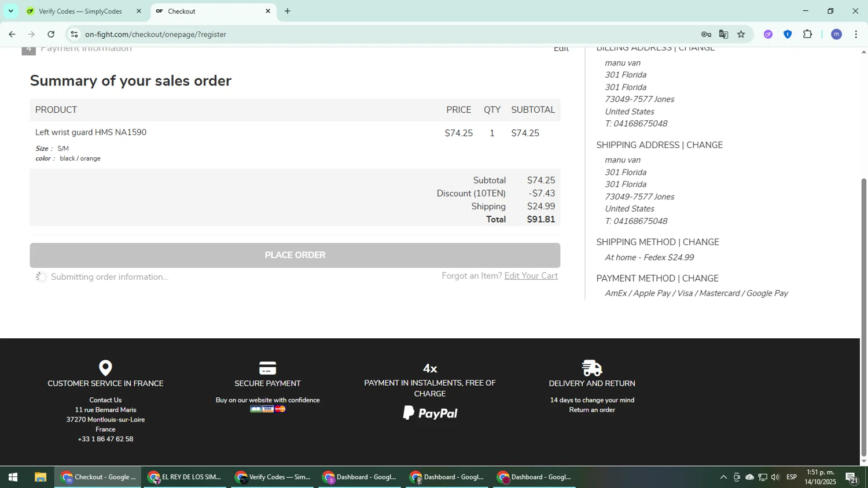Expand the tab search dropdown
Image resolution: width=868 pixels, height=488 pixels.
point(10,11)
